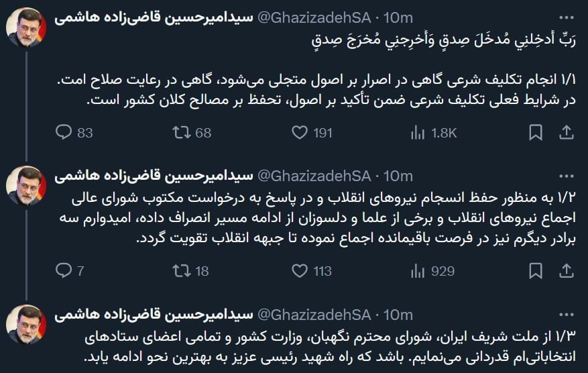Image resolution: width=588 pixels, height=373 pixels.
Task: View analytics of tweet with 1.8K views
Action: pos(418,132)
